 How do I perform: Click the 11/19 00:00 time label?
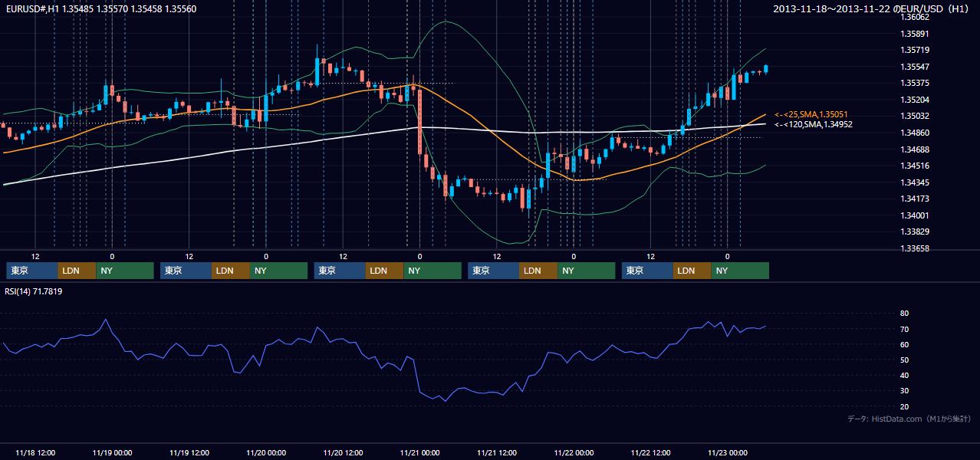[112, 452]
